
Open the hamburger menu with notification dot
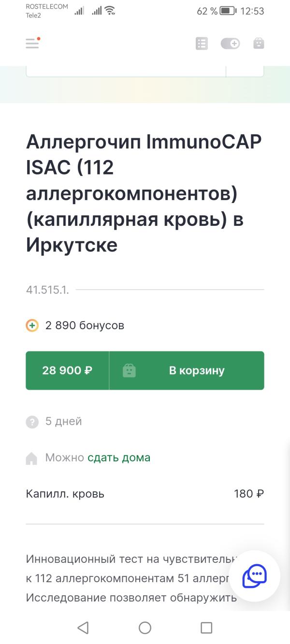tap(32, 44)
